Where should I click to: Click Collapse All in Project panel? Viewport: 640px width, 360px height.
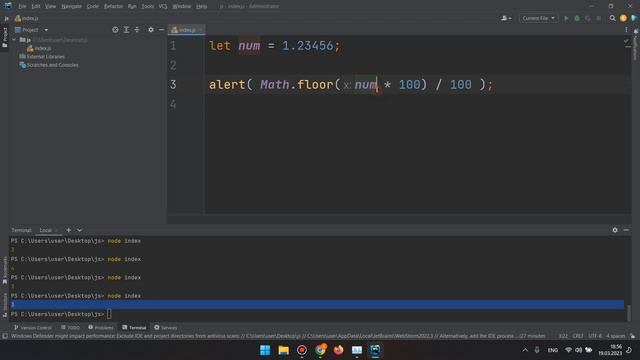pyautogui.click(x=137, y=30)
